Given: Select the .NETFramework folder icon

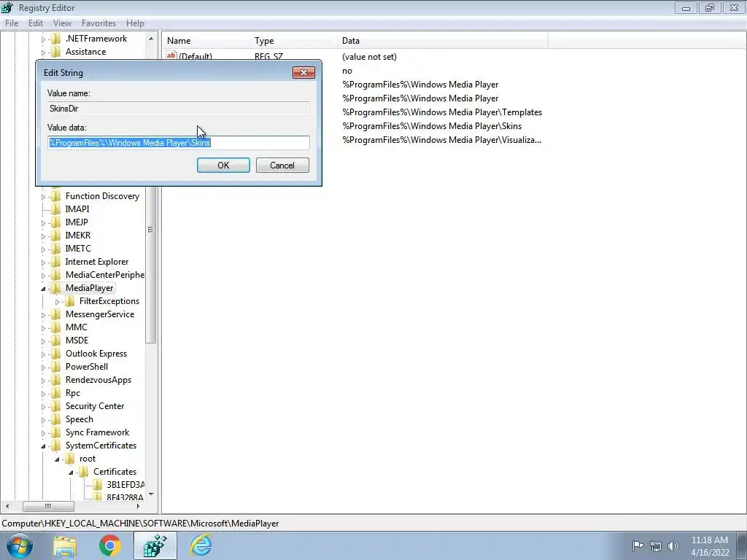Looking at the screenshot, I should coord(55,39).
